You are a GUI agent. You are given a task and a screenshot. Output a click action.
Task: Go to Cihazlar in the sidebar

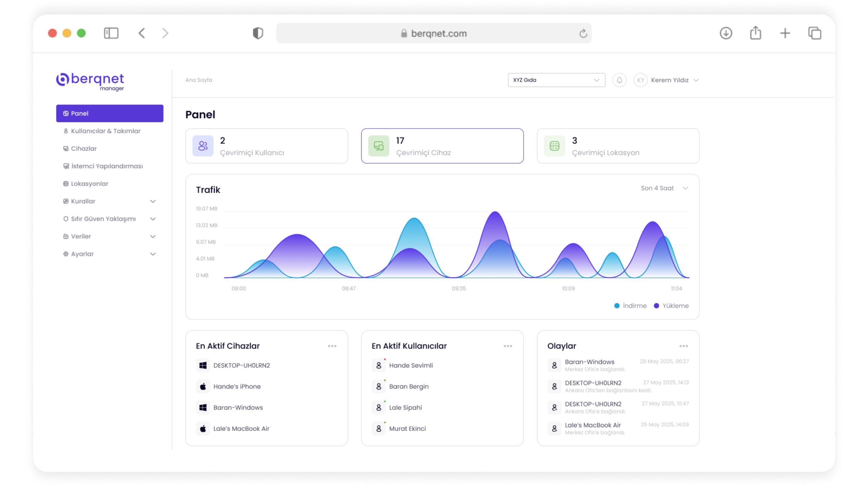[x=84, y=149]
